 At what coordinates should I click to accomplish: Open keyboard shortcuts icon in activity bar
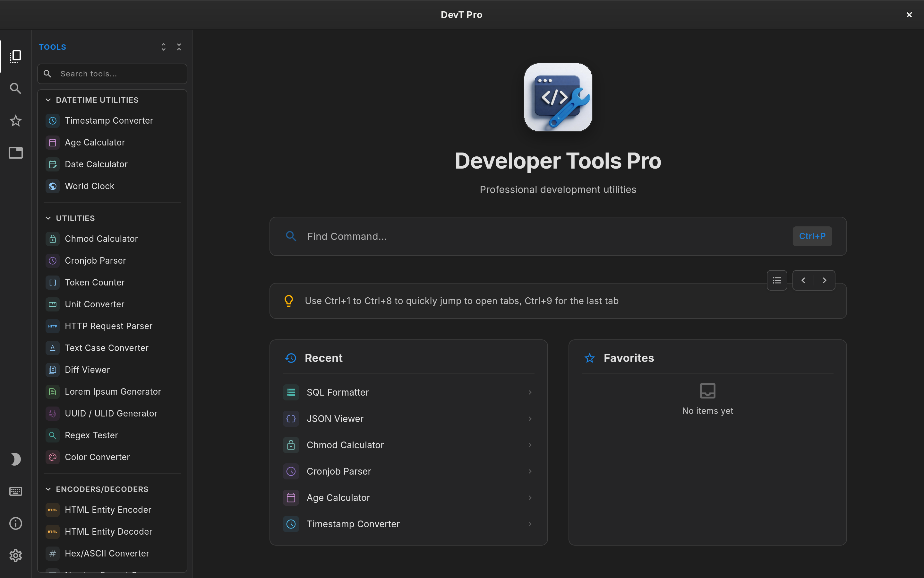click(16, 491)
